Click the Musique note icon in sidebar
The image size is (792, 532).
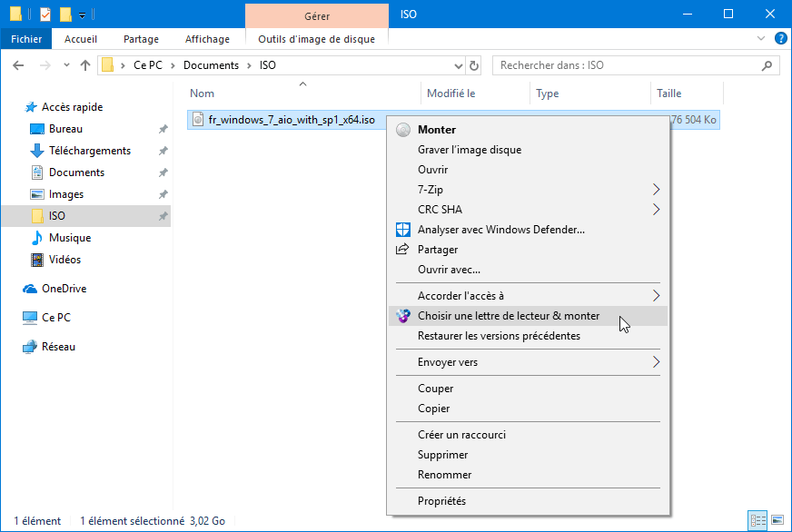(37, 238)
